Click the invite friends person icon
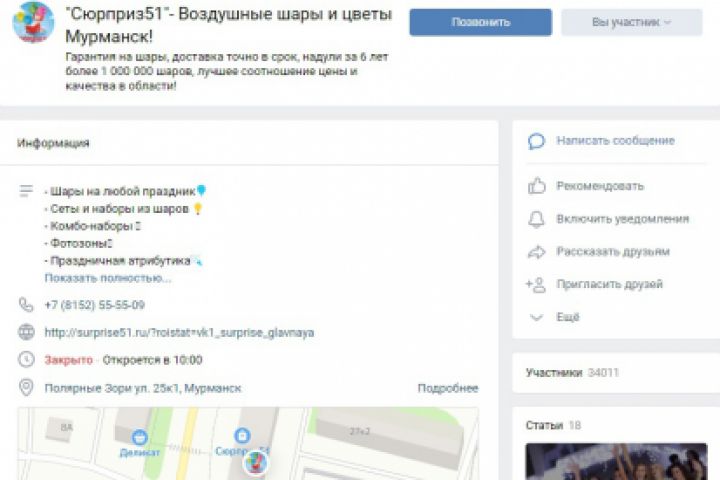The width and height of the screenshot is (720, 480). click(536, 285)
